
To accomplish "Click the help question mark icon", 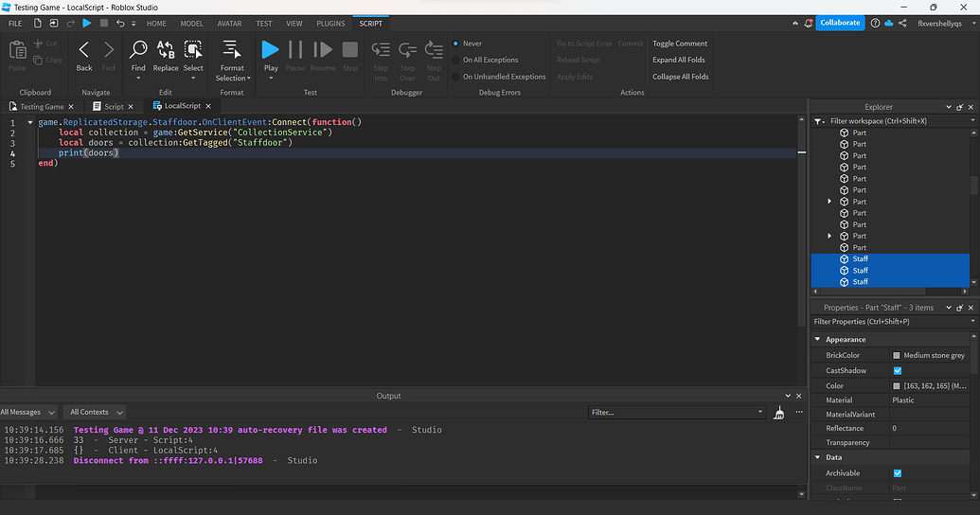I will pos(875,23).
